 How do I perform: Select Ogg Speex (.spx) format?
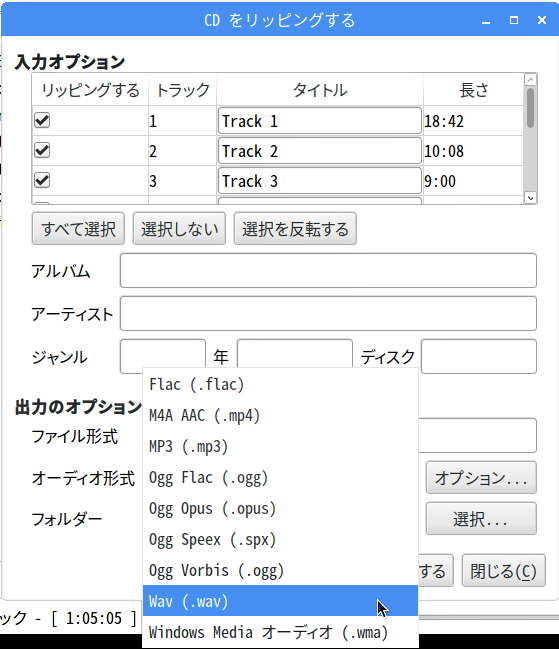[x=280, y=540]
